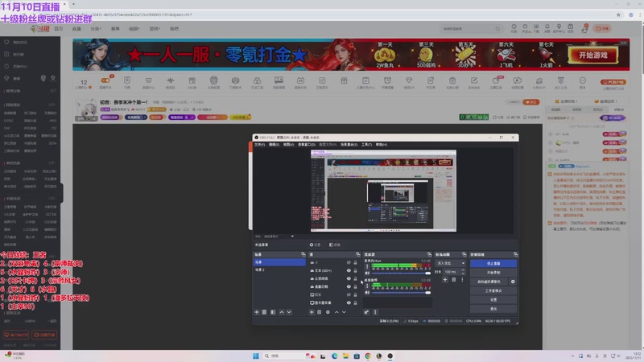Click the alarm clock icon in streamer toolbar
Screen dimensions: 644x362
tap(387, 81)
